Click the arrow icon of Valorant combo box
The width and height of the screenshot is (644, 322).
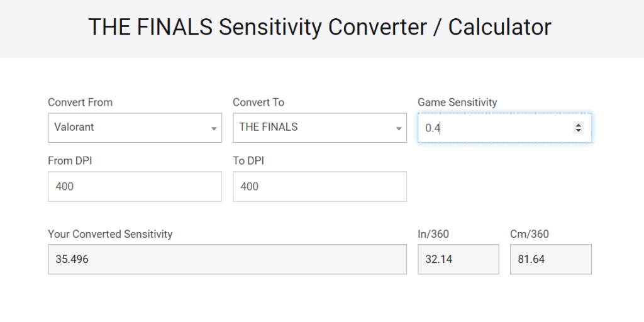pos(214,129)
